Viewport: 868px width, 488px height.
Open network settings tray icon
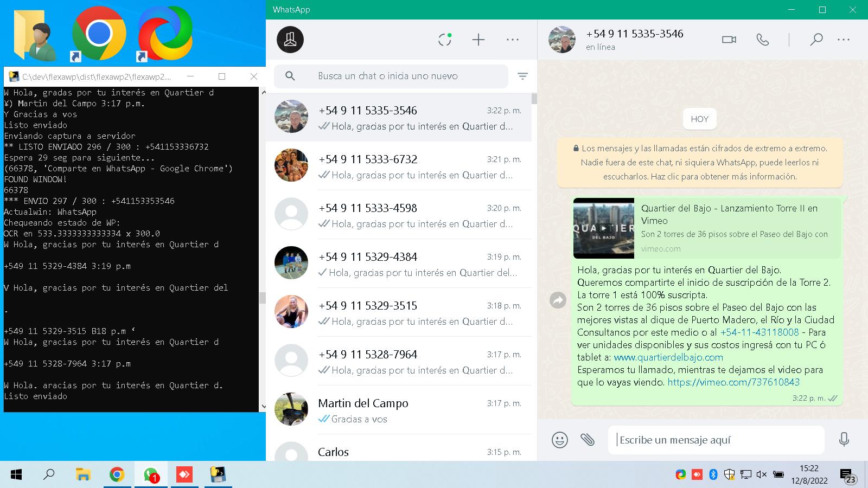(x=746, y=474)
